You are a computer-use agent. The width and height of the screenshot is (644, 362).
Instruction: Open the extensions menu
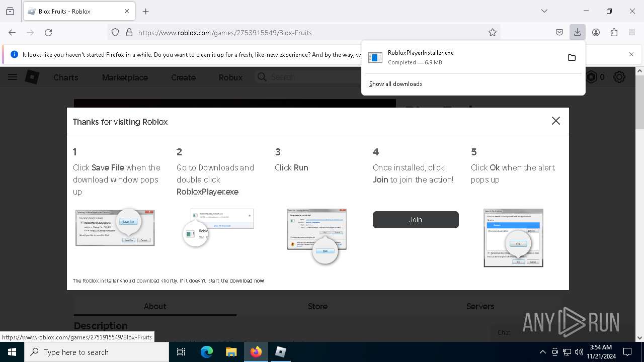(x=614, y=32)
